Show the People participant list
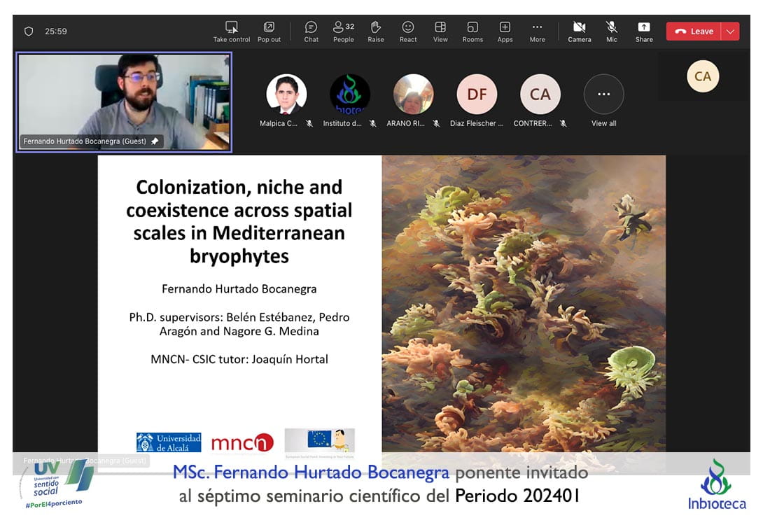The width and height of the screenshot is (763, 532). click(343, 28)
